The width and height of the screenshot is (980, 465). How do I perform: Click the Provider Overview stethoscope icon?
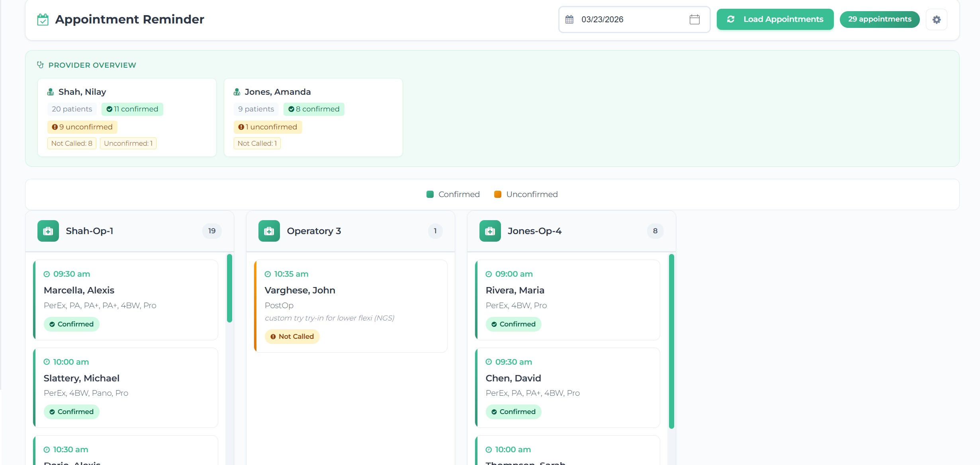(40, 65)
